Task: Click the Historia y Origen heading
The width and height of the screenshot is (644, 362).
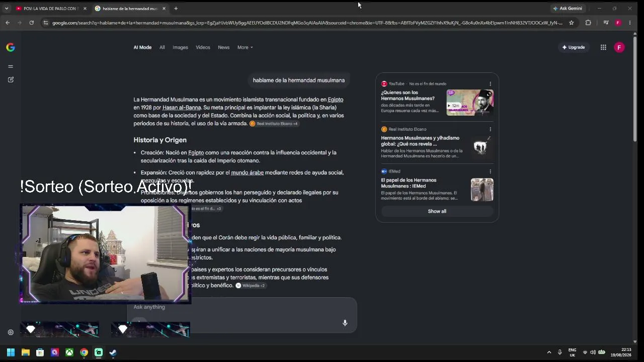Action: pos(160,140)
